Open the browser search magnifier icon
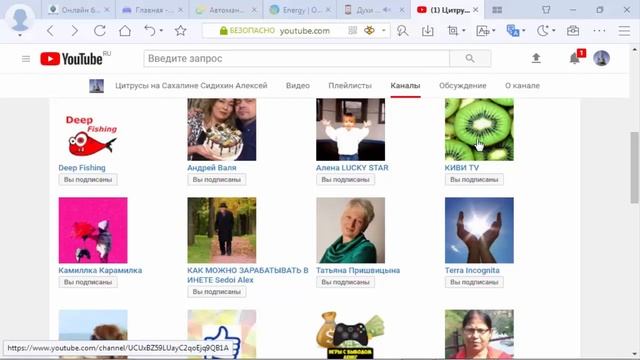Screen dimensions: 640x360 point(402,31)
